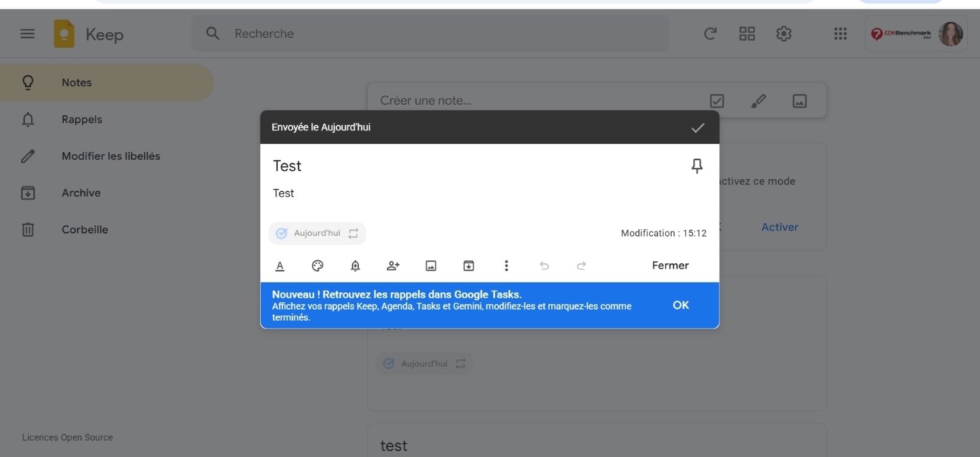Screen dimensions: 980x457
Task: Close the note with Fermer
Action: (671, 266)
